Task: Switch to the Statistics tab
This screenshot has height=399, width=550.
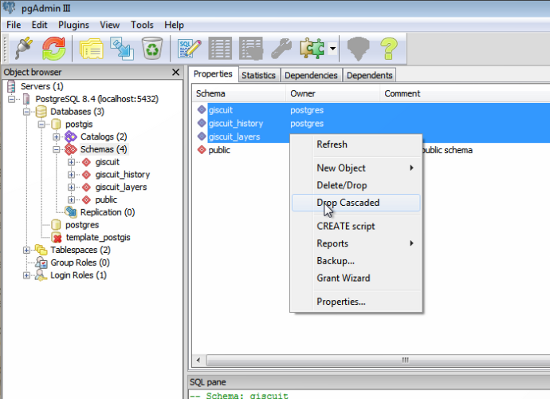Action: pyautogui.click(x=259, y=75)
